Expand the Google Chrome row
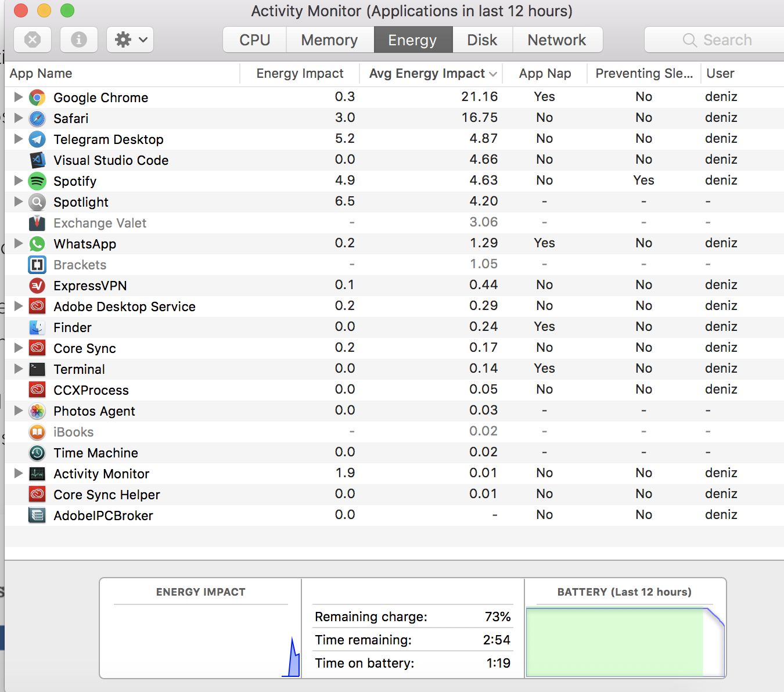 click(18, 97)
